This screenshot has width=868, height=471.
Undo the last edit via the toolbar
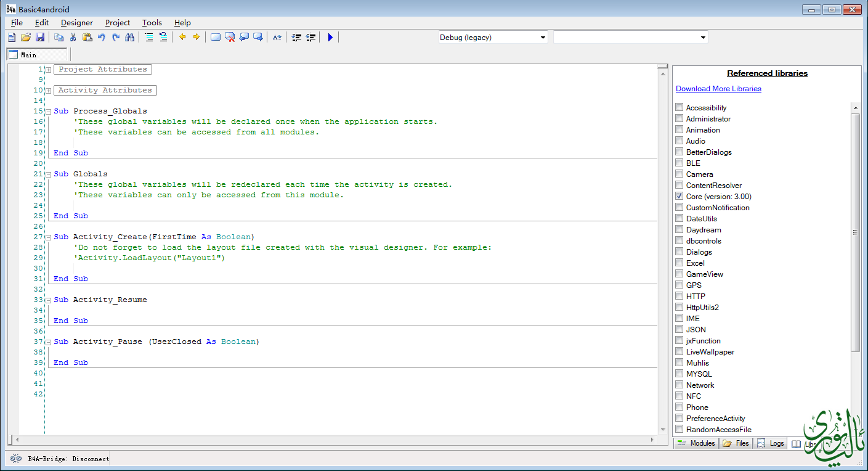pyautogui.click(x=102, y=38)
